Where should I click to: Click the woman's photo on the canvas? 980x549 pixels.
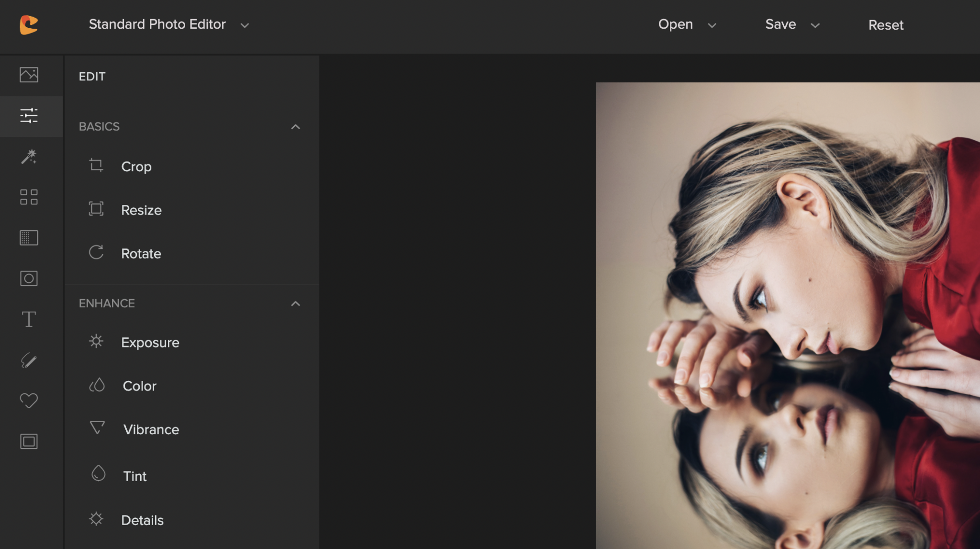pyautogui.click(x=788, y=316)
